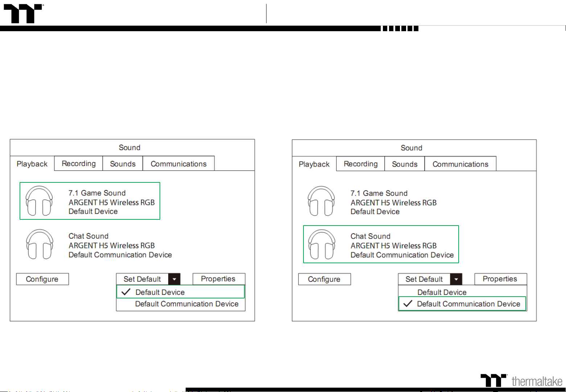Select Chat Sound headphone icon in right Sound dialog

[321, 244]
